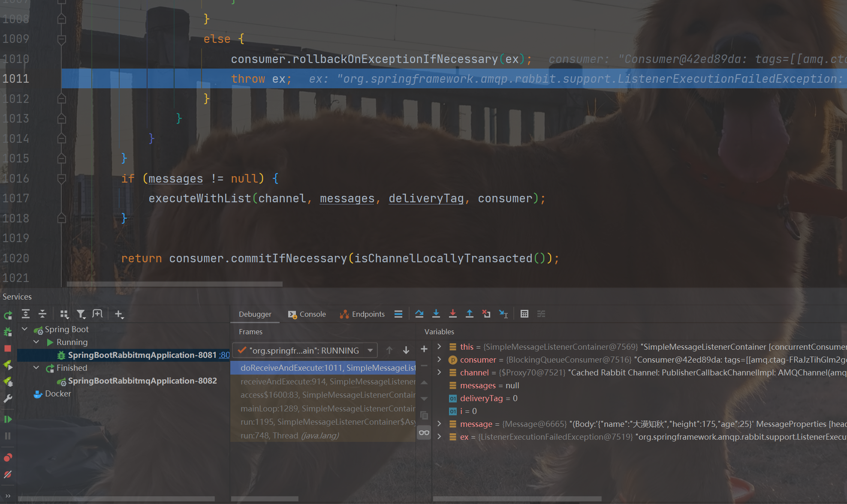This screenshot has width=847, height=504.
Task: Click the Rerun in debug mode icon
Action: coord(8,332)
